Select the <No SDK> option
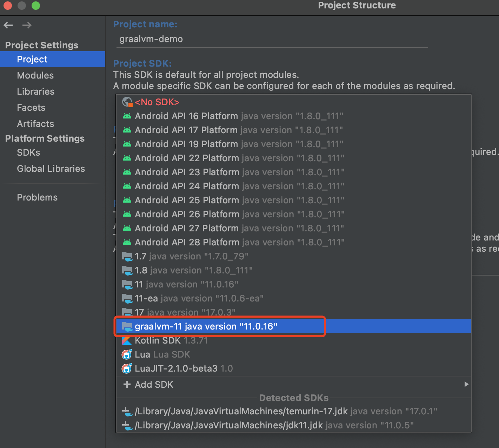499x448 pixels. point(293,102)
